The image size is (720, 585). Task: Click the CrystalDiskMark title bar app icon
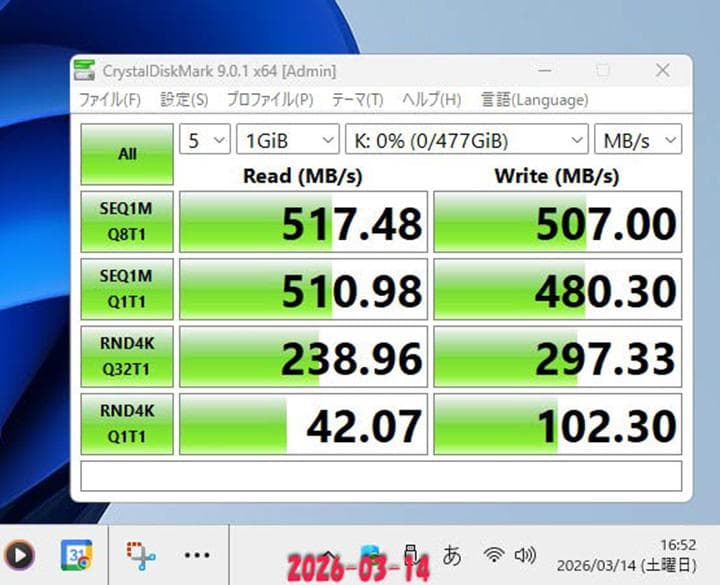click(84, 70)
